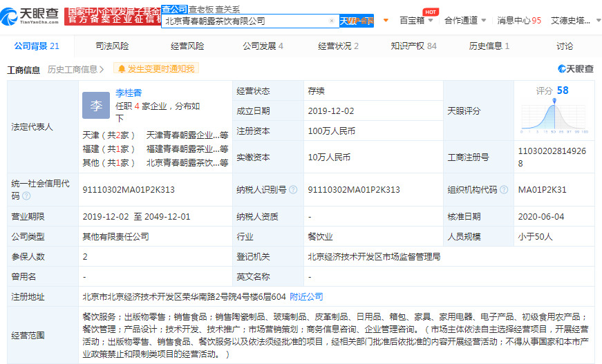The width and height of the screenshot is (602, 364).
Task: Click the 成立日期 value 2019-12-02
Action: click(x=331, y=111)
